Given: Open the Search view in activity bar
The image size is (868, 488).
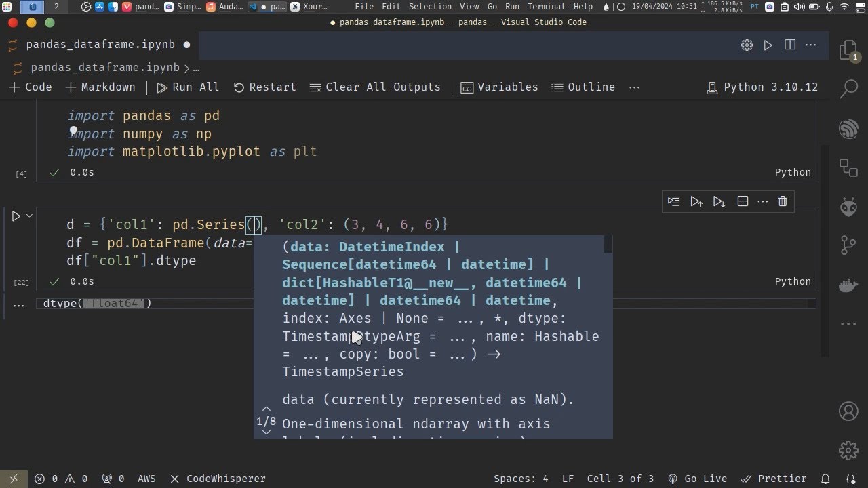Looking at the screenshot, I should pos(848,88).
